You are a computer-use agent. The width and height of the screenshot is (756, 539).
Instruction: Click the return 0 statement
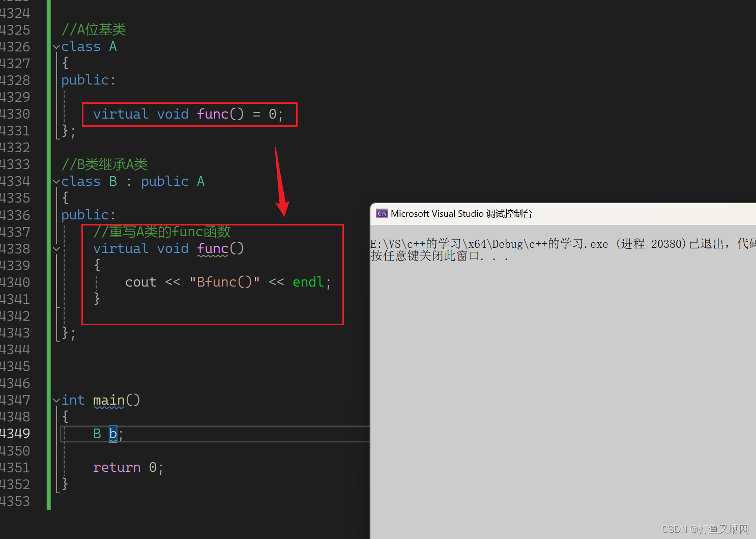pos(128,467)
